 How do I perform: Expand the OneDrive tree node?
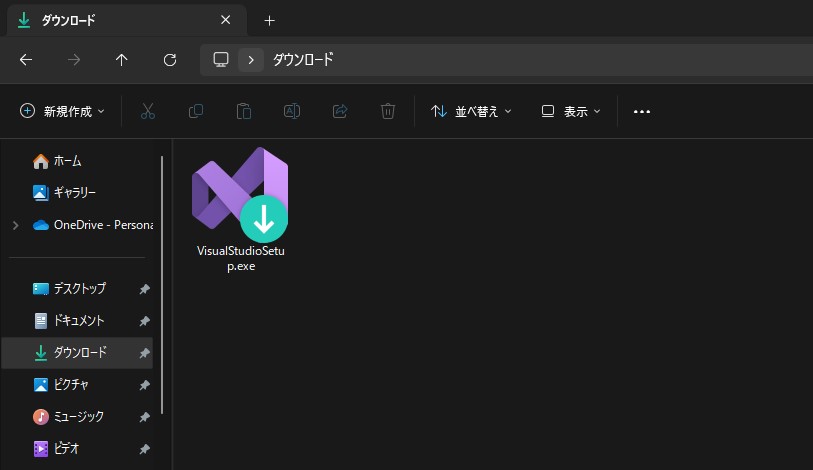[x=15, y=225]
